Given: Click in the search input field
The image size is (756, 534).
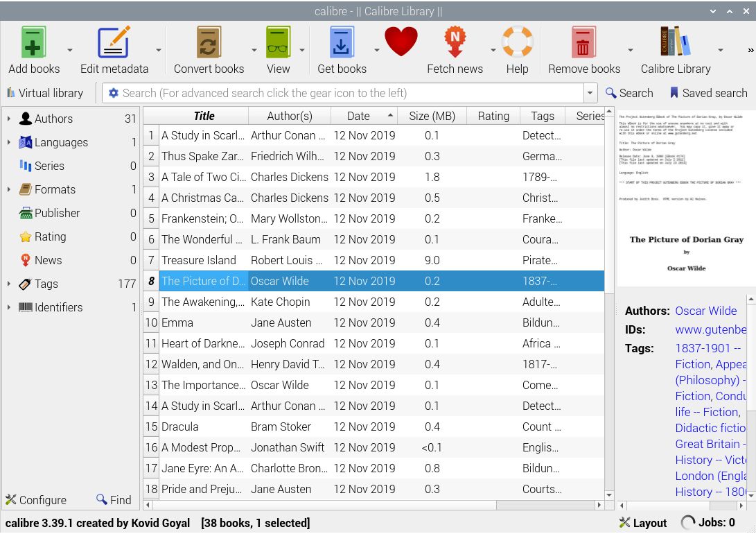Looking at the screenshot, I should [351, 93].
